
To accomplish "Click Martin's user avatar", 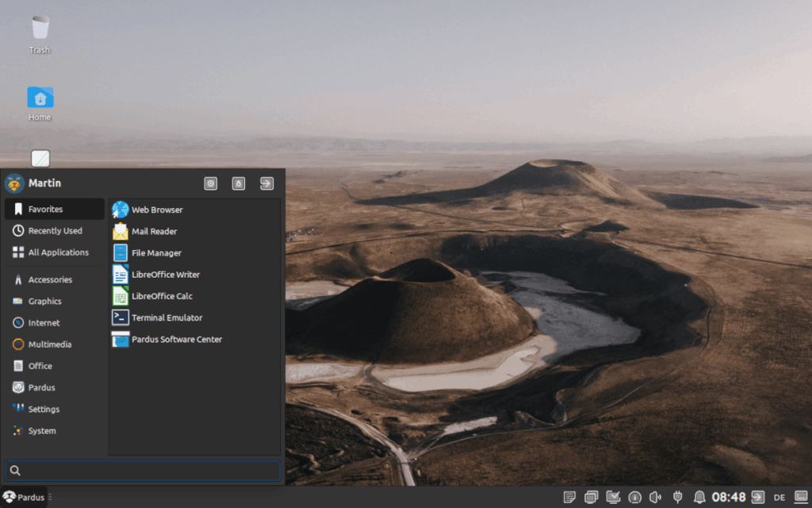I will 14,183.
